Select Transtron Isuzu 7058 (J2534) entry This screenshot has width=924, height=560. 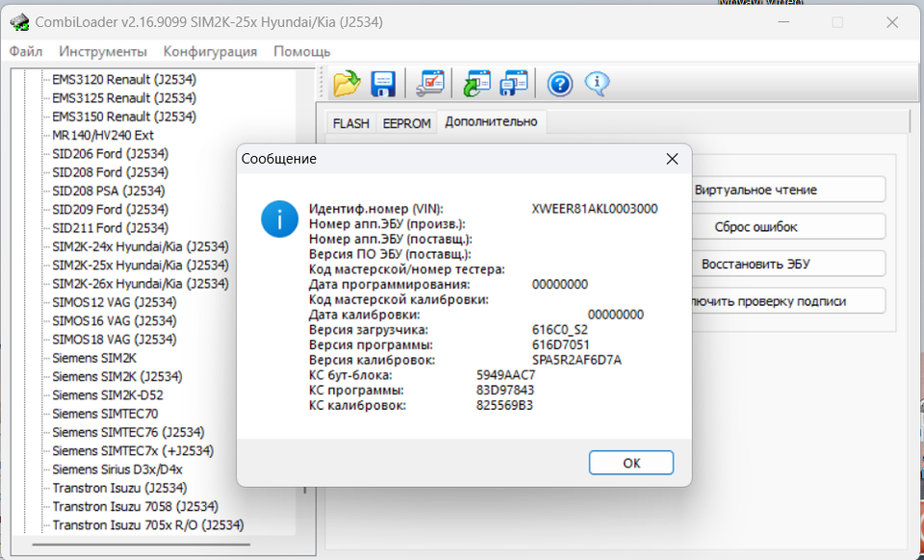tap(136, 506)
